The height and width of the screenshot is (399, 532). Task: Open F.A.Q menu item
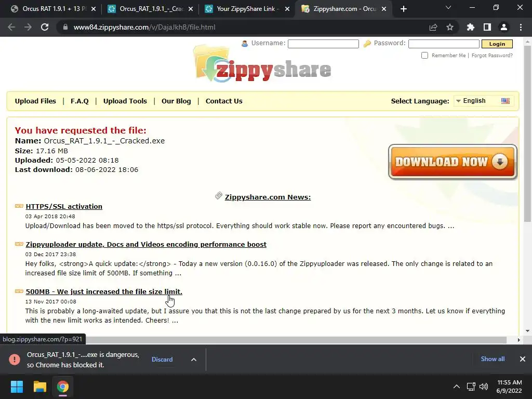[79, 101]
